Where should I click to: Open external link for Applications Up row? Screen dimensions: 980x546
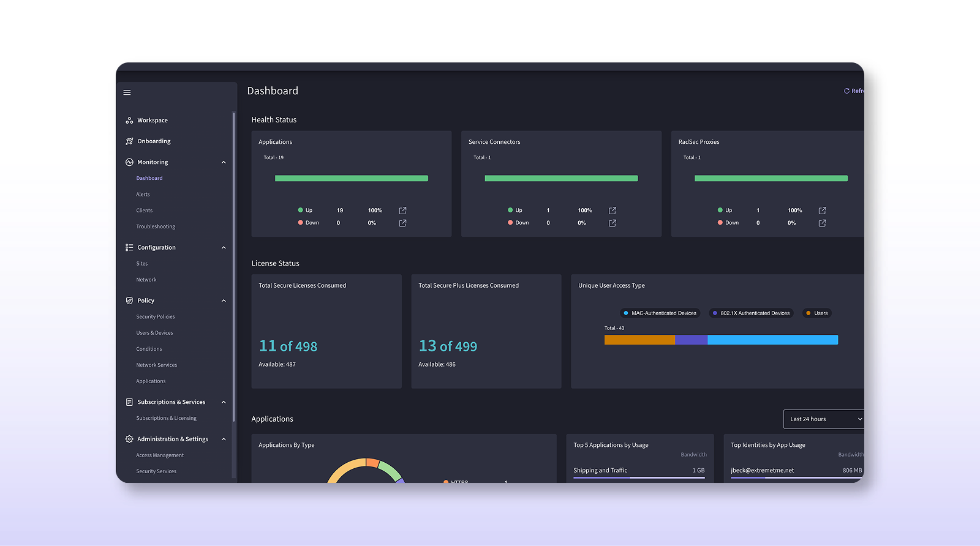[x=402, y=211]
